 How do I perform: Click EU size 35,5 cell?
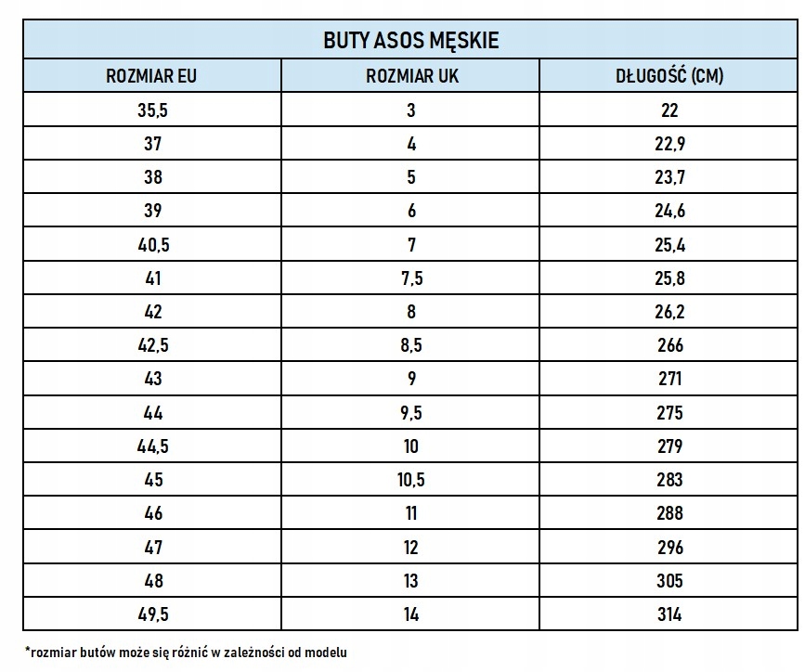[152, 110]
